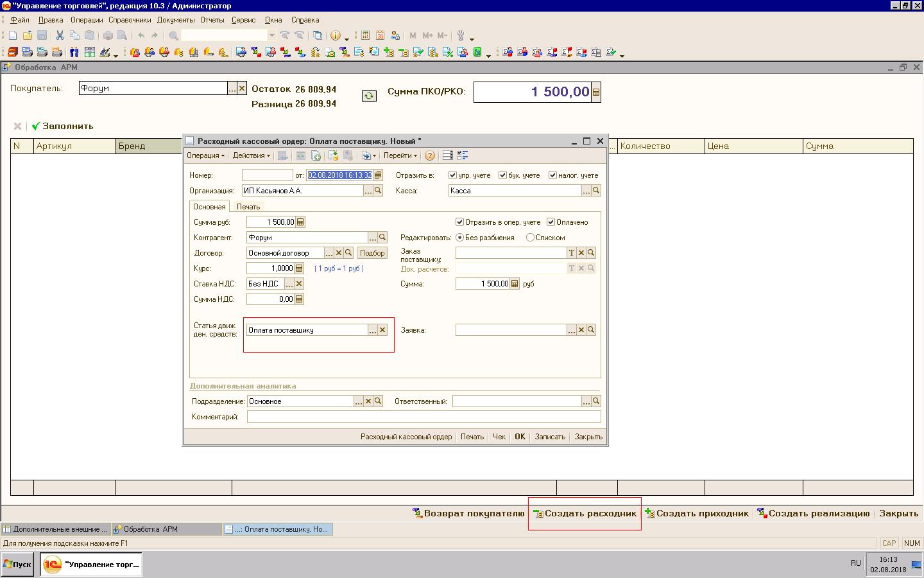Open the 'Справочники' menu
Screen dimensions: 924x578
130,20
